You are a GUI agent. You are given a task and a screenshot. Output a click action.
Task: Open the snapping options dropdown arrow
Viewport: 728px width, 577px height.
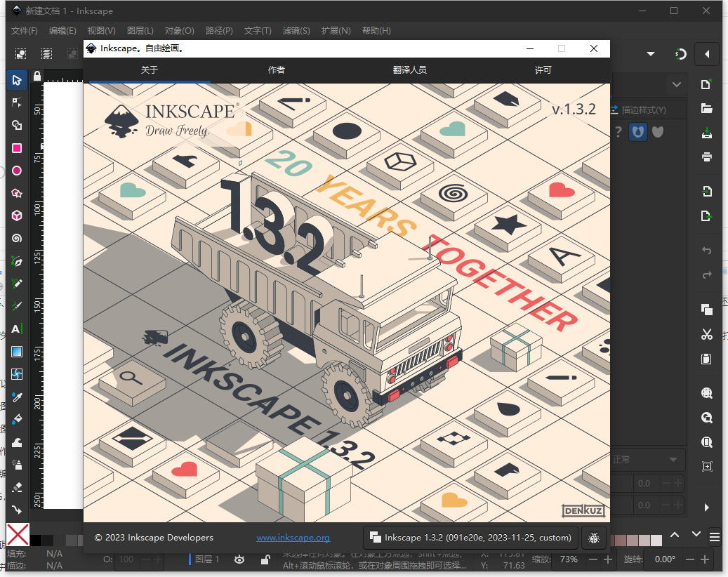coord(651,54)
